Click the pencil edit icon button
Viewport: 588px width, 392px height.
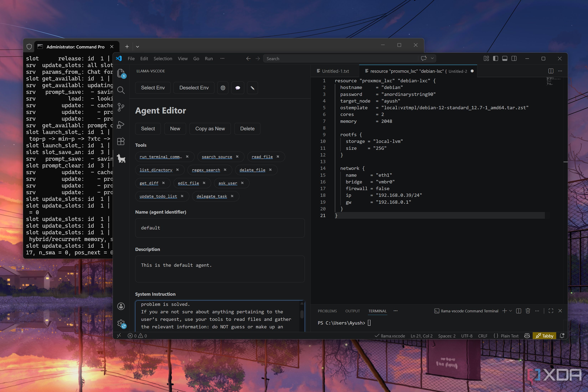252,88
